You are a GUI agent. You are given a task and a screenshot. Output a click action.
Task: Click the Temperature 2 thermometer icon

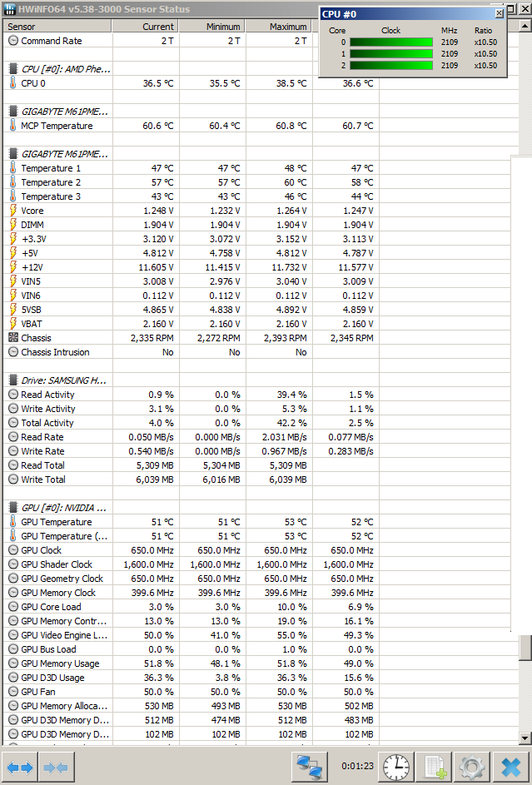pos(13,181)
